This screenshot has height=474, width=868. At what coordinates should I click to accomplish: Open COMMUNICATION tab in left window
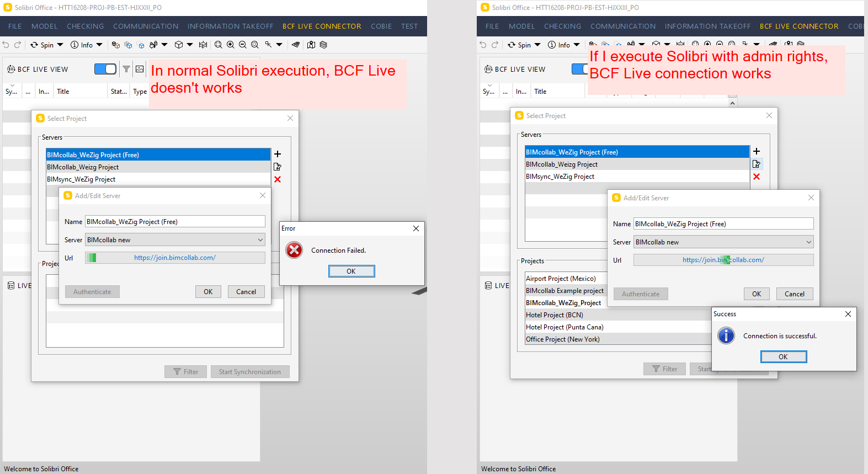(x=146, y=26)
